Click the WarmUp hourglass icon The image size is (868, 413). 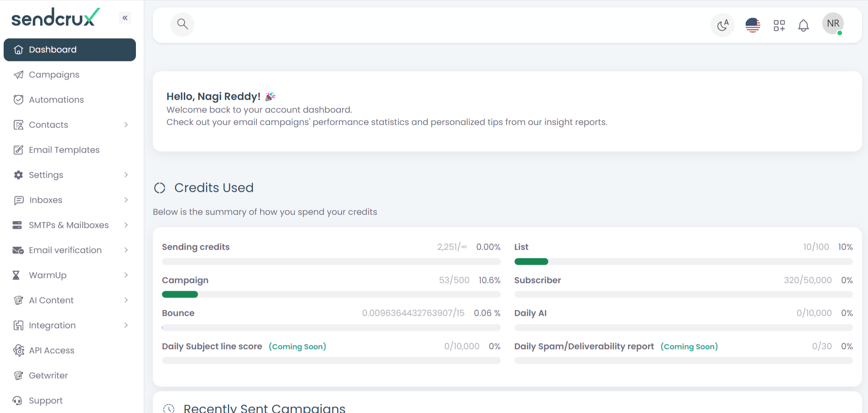click(16, 275)
